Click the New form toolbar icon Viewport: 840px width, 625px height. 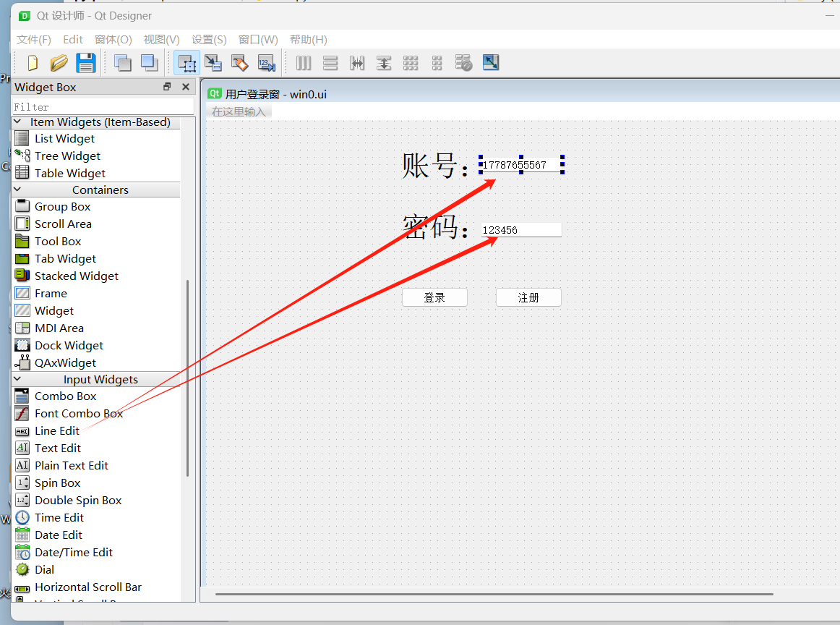pyautogui.click(x=33, y=63)
